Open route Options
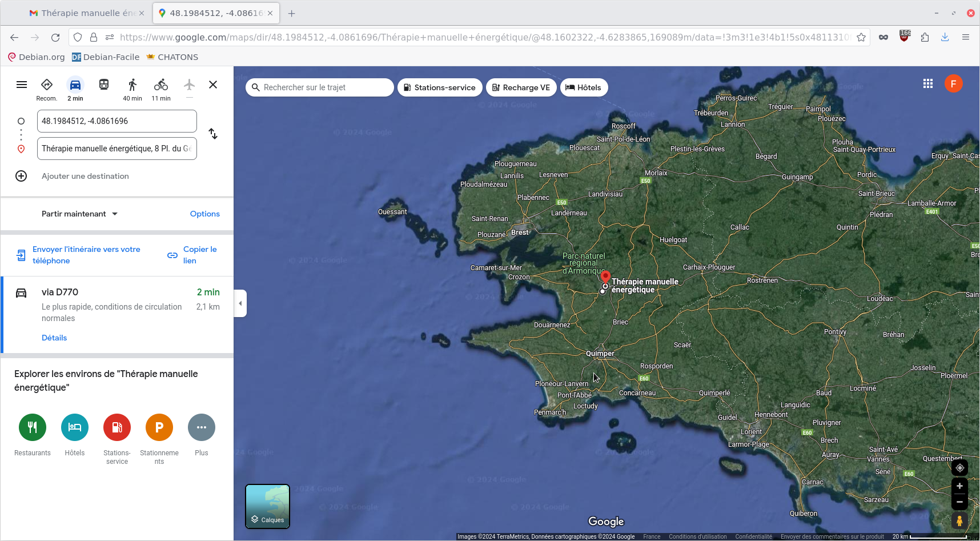Viewport: 980px width, 541px height. tap(205, 214)
